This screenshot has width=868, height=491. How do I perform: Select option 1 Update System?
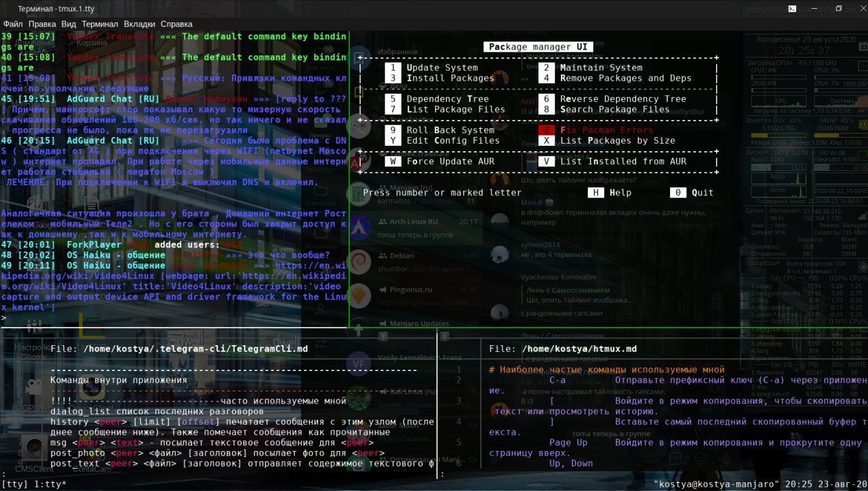coord(432,68)
